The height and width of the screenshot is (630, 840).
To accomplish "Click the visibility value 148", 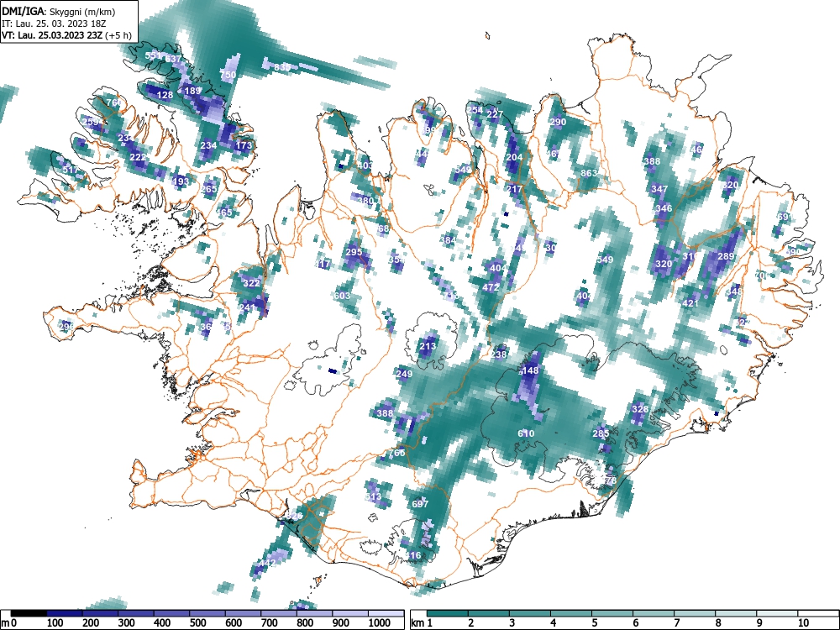I will pos(530,370).
